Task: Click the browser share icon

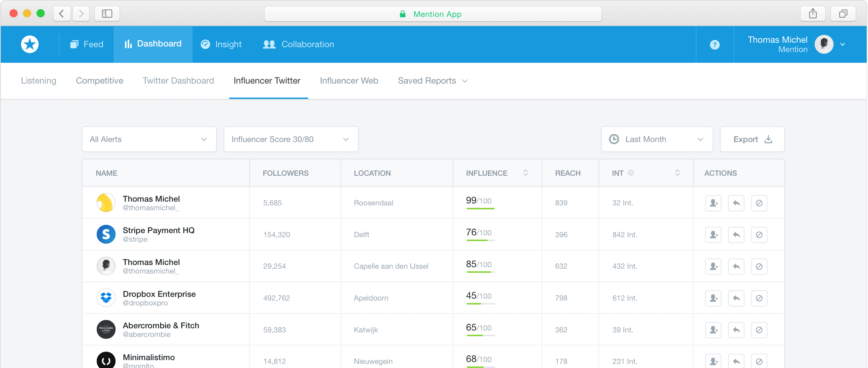Action: 813,14
